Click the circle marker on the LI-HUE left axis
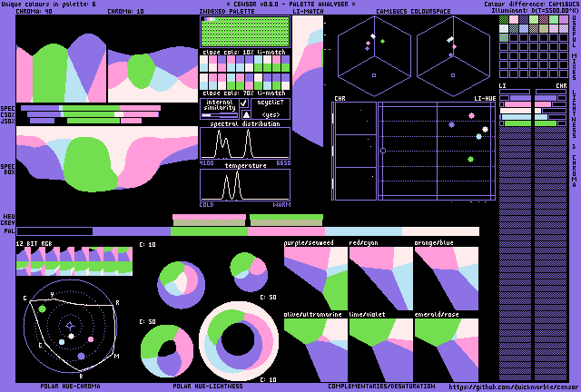The height and width of the screenshot is (392, 581). [382, 151]
